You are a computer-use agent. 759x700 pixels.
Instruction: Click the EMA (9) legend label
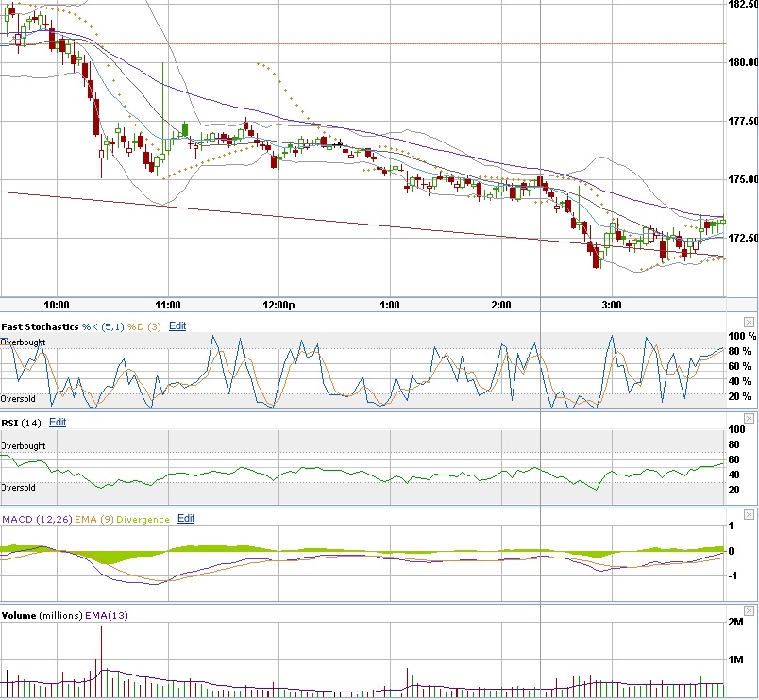(x=93, y=520)
